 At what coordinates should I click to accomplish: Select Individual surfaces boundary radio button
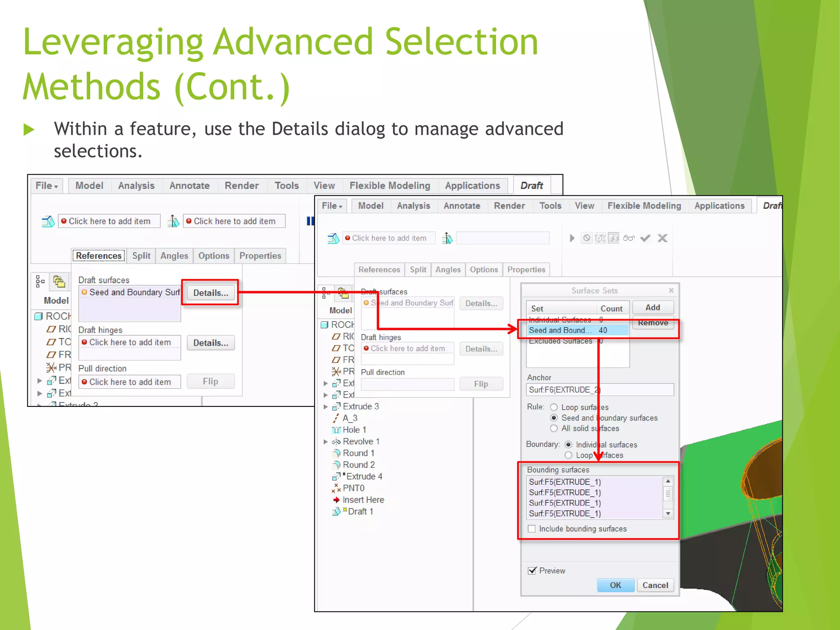[568, 445]
